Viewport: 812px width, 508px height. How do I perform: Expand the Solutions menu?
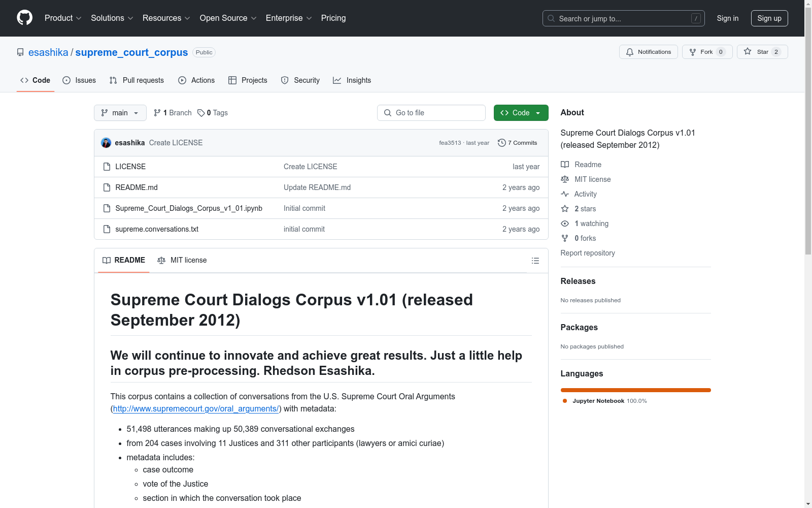pyautogui.click(x=112, y=18)
